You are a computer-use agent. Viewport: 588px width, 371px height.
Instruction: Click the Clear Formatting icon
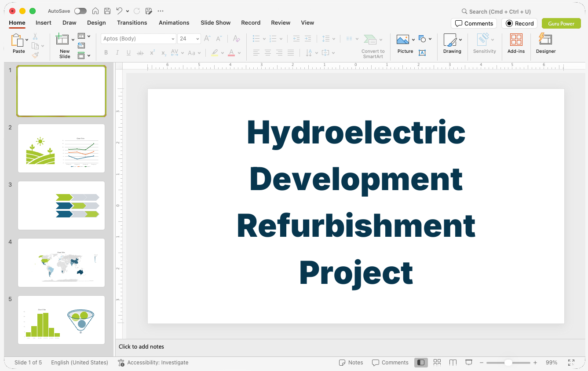coord(236,39)
